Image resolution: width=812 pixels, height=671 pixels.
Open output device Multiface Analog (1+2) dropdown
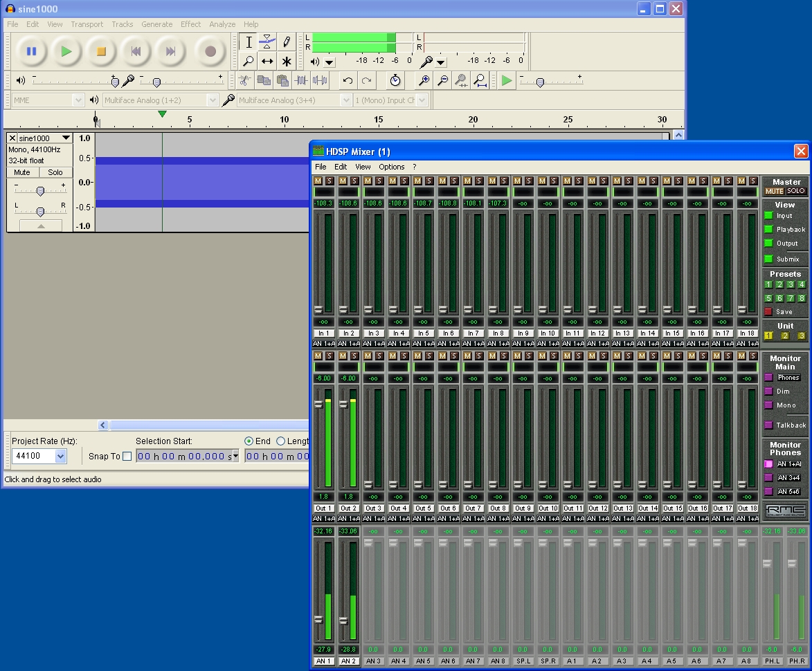tap(213, 100)
